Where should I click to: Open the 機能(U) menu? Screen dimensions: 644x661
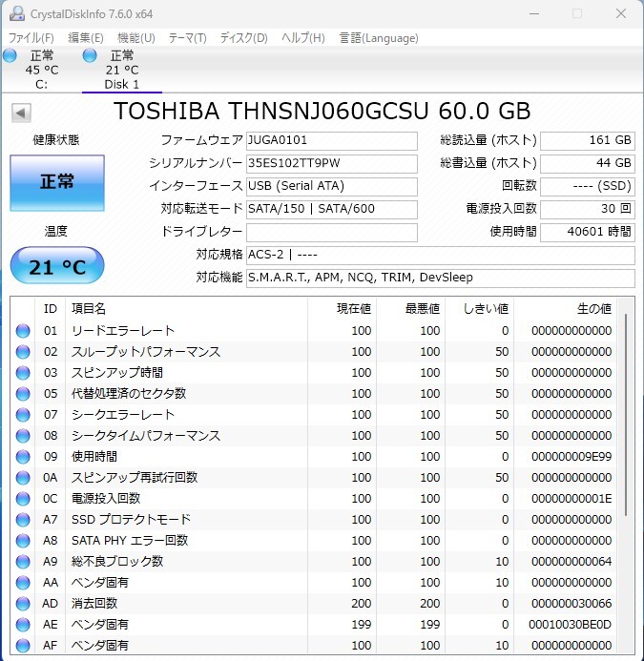136,38
